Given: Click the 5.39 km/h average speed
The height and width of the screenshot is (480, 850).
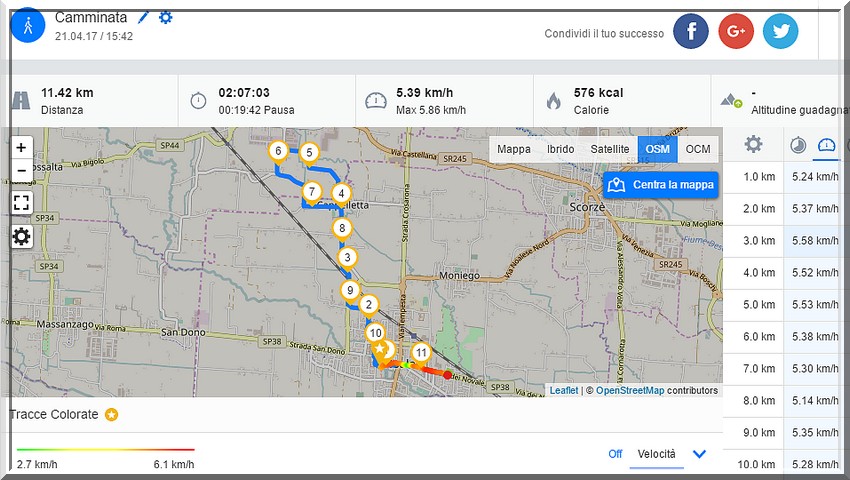Looking at the screenshot, I should [x=424, y=93].
